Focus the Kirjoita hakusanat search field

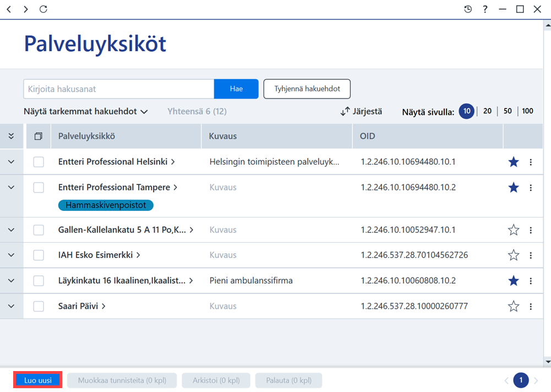click(119, 89)
